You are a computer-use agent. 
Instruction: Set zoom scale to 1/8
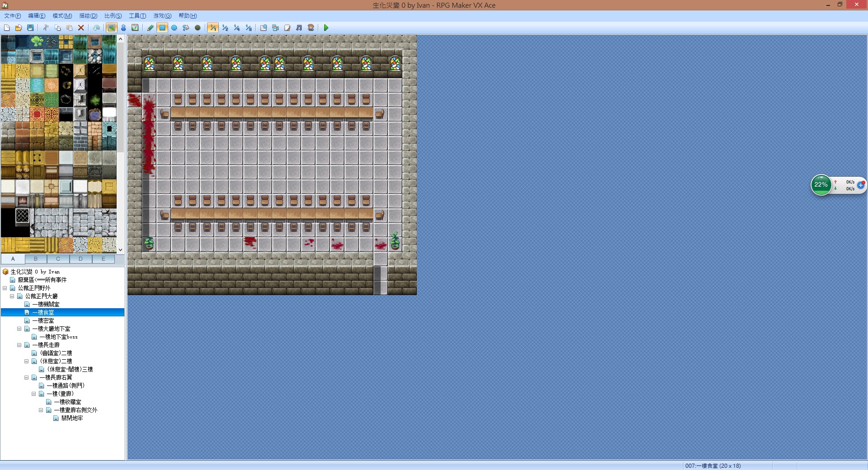pyautogui.click(x=249, y=28)
